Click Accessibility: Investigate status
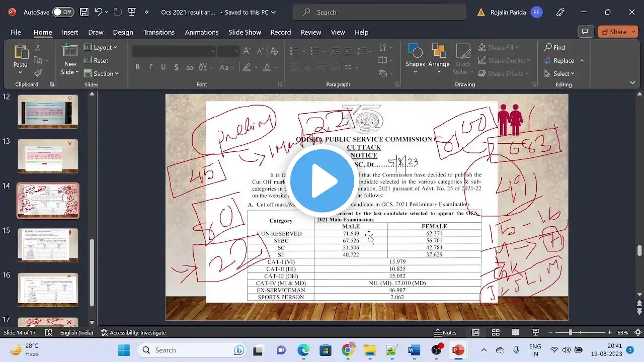Image resolution: width=644 pixels, height=362 pixels. (133, 333)
